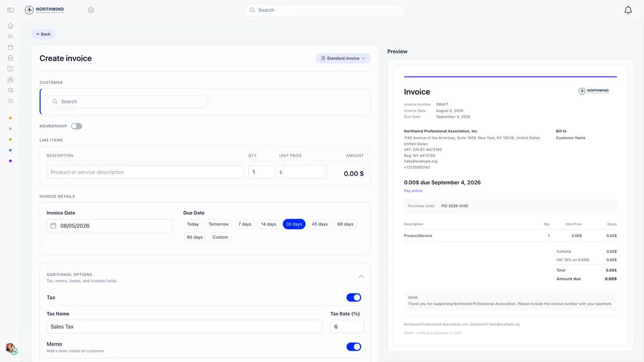Click PO-2026-0142 in the preview

(455, 206)
